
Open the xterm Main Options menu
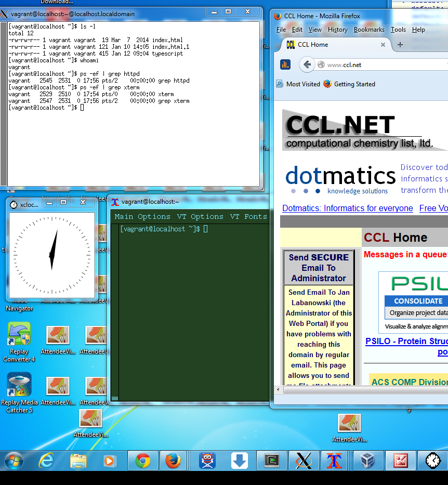tap(142, 217)
